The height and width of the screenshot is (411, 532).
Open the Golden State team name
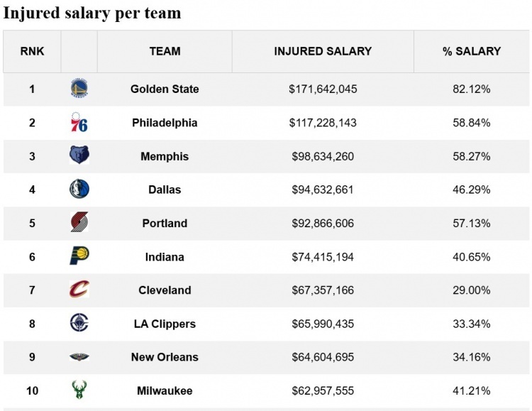click(x=165, y=89)
